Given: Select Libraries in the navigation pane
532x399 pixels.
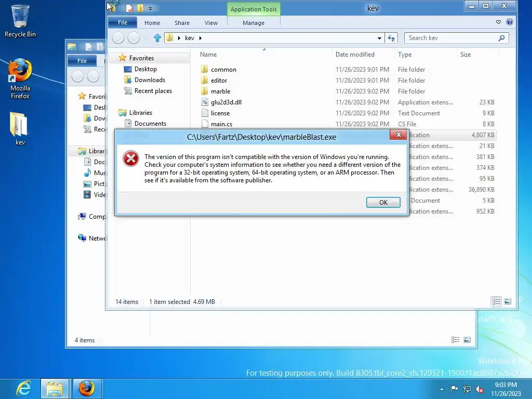Looking at the screenshot, I should click(x=140, y=113).
